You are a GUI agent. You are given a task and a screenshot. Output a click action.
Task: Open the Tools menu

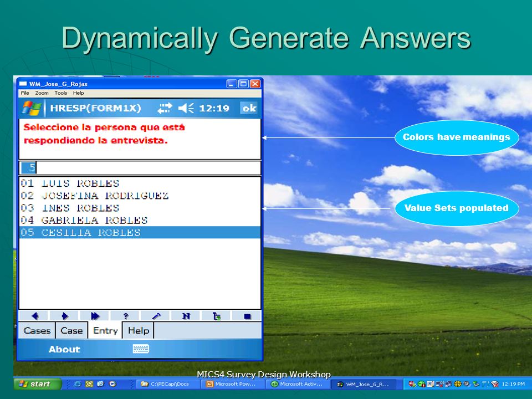point(61,93)
